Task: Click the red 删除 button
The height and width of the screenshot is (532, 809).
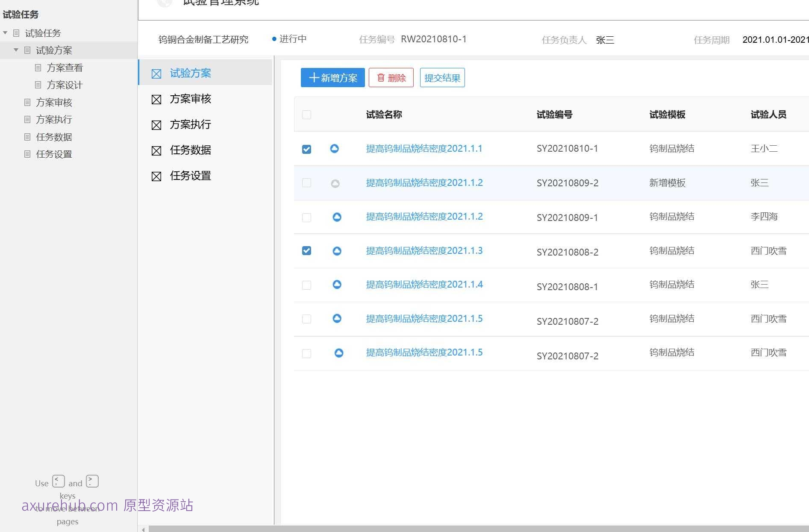Action: [391, 78]
